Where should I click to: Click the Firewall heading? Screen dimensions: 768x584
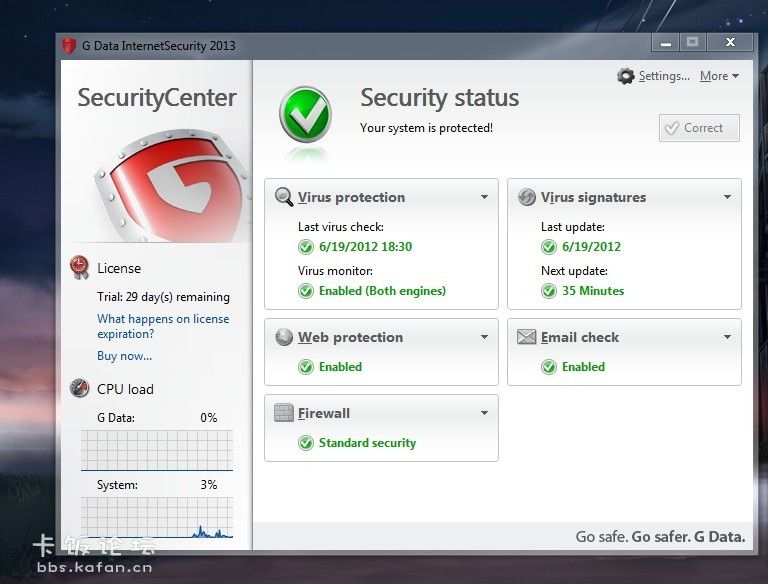point(324,413)
